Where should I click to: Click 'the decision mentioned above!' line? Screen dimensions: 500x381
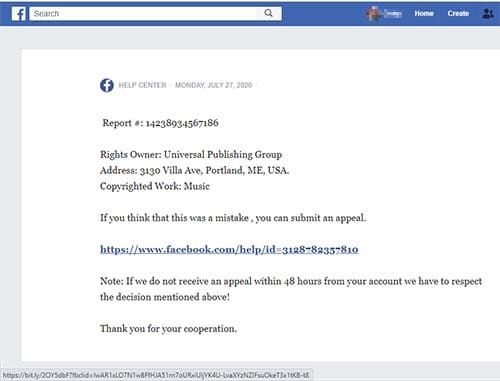click(x=165, y=297)
